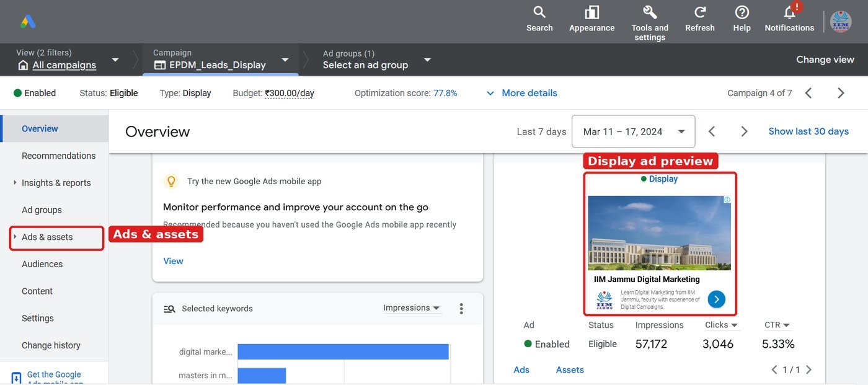This screenshot has width=868, height=385.
Task: Click the Enabled campaign status
Action: [x=35, y=93]
